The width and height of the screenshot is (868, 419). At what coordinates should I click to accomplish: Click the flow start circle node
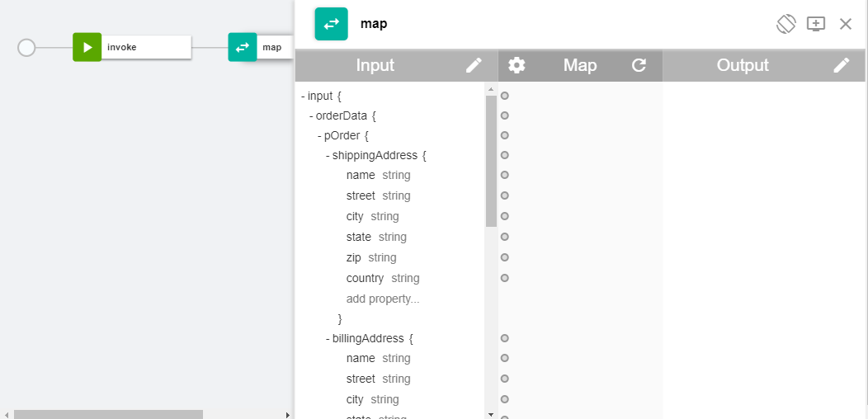click(x=26, y=47)
